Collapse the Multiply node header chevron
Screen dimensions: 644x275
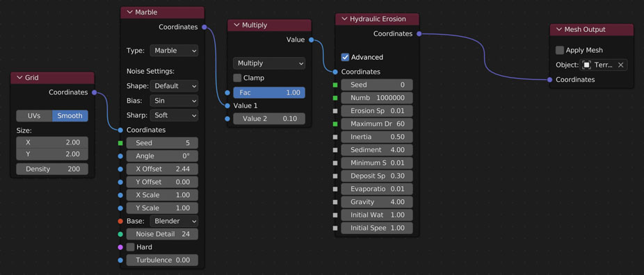coord(236,25)
